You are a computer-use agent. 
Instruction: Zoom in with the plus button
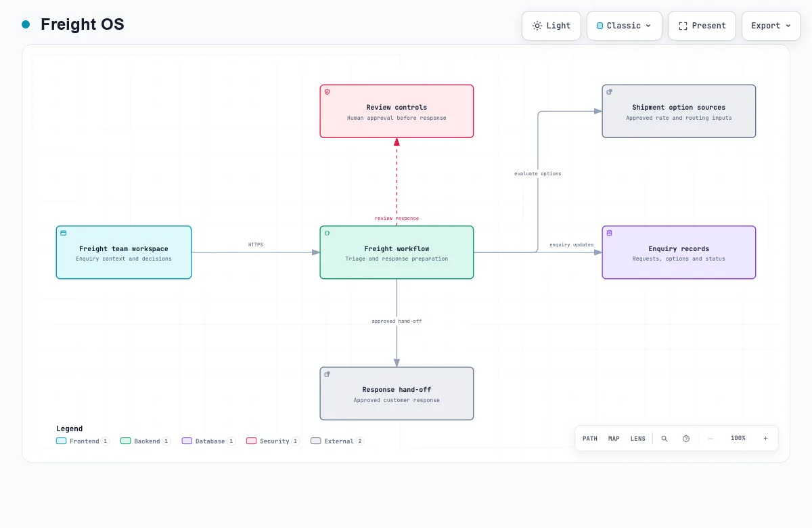click(x=765, y=439)
